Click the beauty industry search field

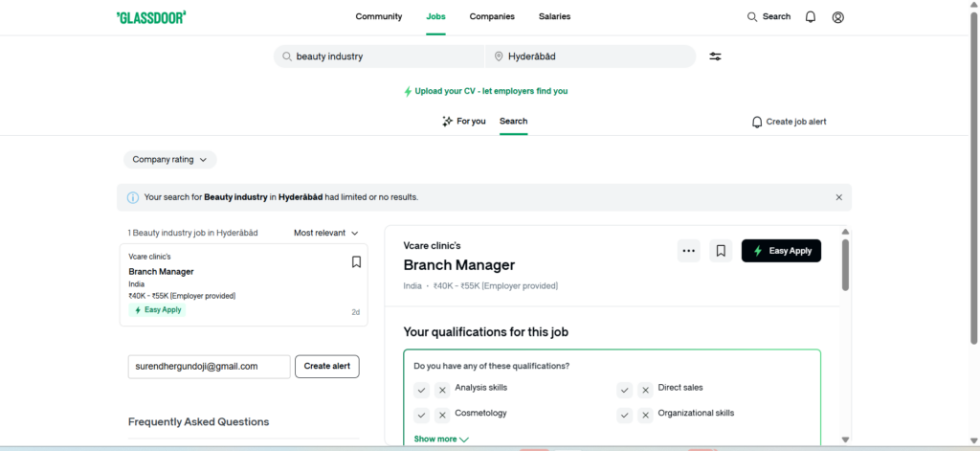(383, 56)
